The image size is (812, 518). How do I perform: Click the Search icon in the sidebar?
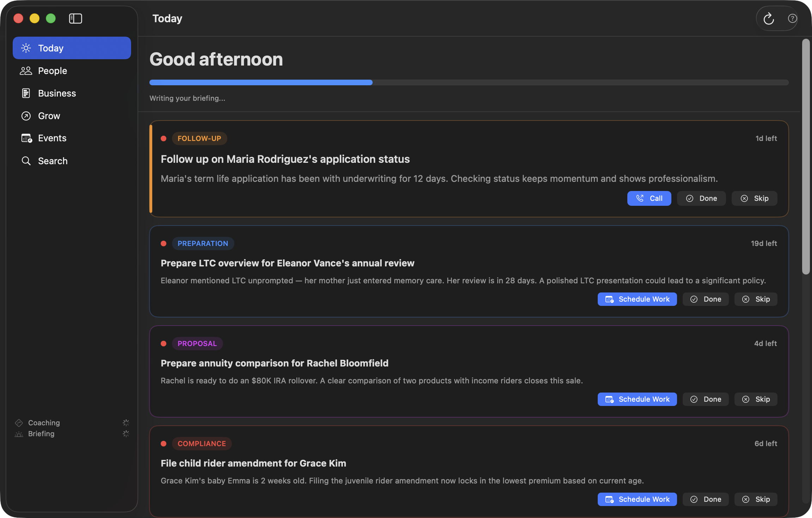pyautogui.click(x=26, y=161)
